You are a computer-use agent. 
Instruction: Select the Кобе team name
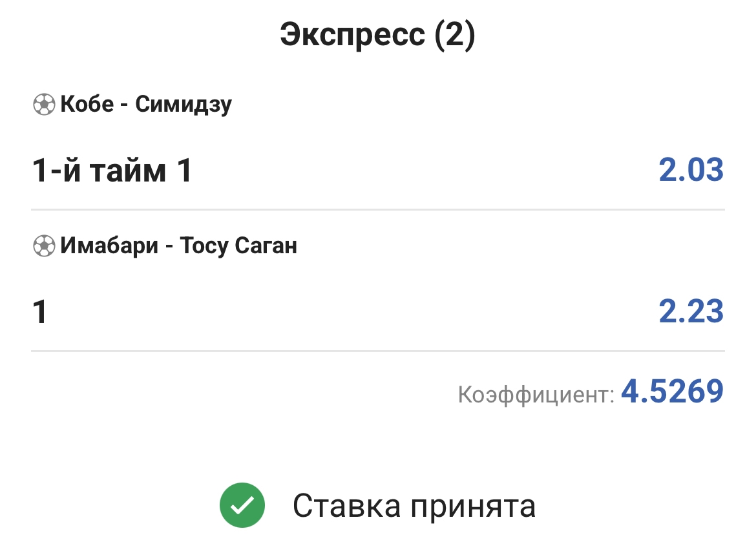87,105
